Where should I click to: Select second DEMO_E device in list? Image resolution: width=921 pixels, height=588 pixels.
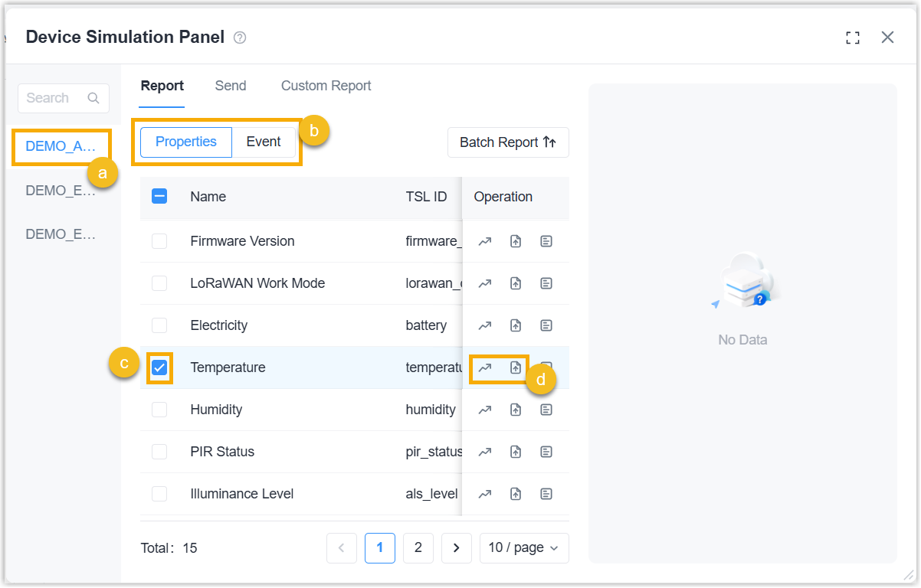(61, 234)
